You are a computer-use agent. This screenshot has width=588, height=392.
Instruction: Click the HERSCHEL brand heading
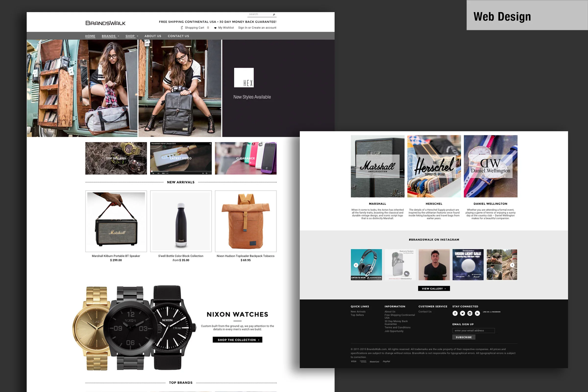coord(434,204)
